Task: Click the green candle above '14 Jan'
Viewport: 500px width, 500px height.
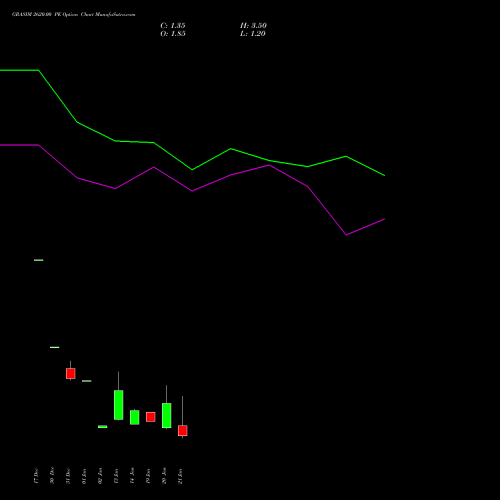Action: point(135,417)
